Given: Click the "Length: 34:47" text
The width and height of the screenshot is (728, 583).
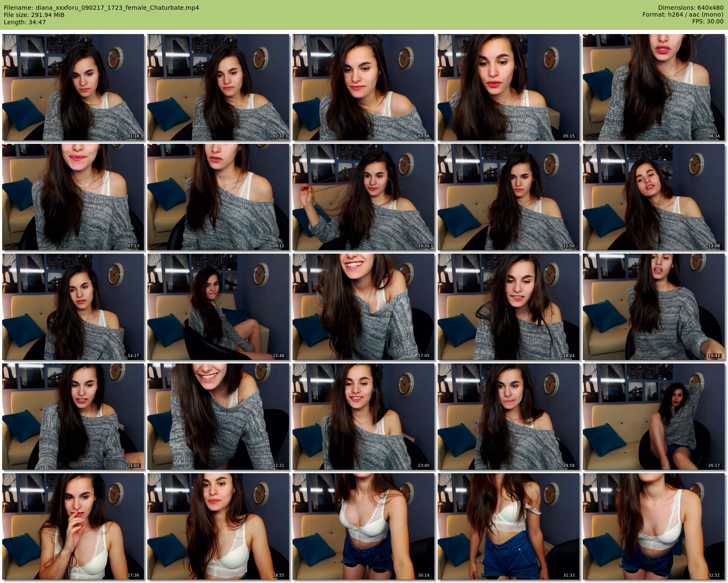Looking at the screenshot, I should click(x=25, y=22).
